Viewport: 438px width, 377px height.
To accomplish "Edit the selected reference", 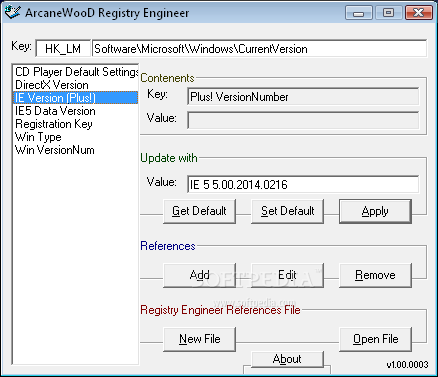I will tap(287, 275).
